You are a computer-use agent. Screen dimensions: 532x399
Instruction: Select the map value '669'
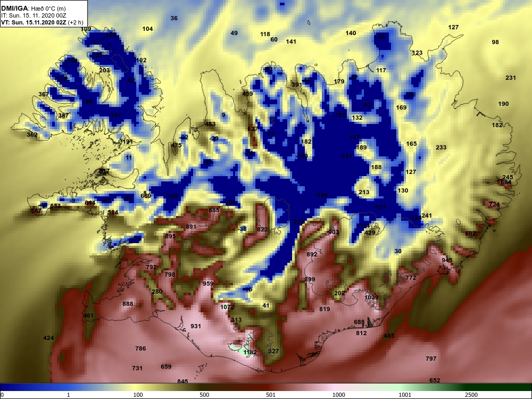[146, 196]
